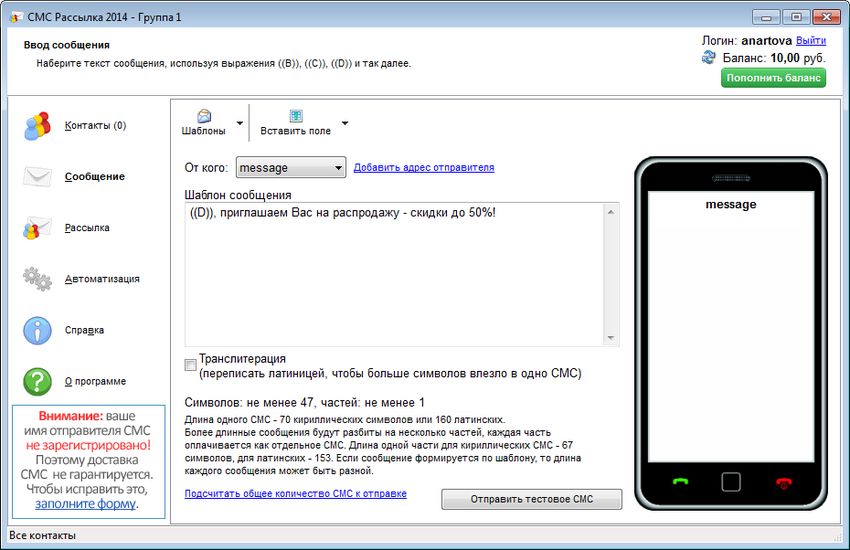Click the 10,00 руб. balance value
The height and width of the screenshot is (550, 850).
pos(798,58)
